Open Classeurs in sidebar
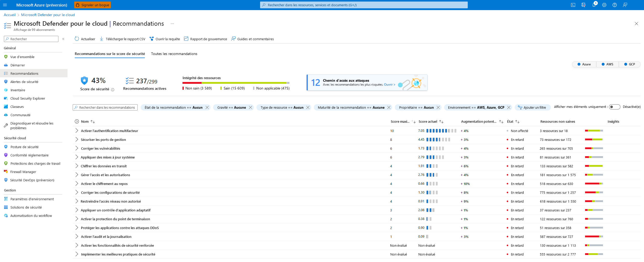644x262 pixels. coord(17,107)
